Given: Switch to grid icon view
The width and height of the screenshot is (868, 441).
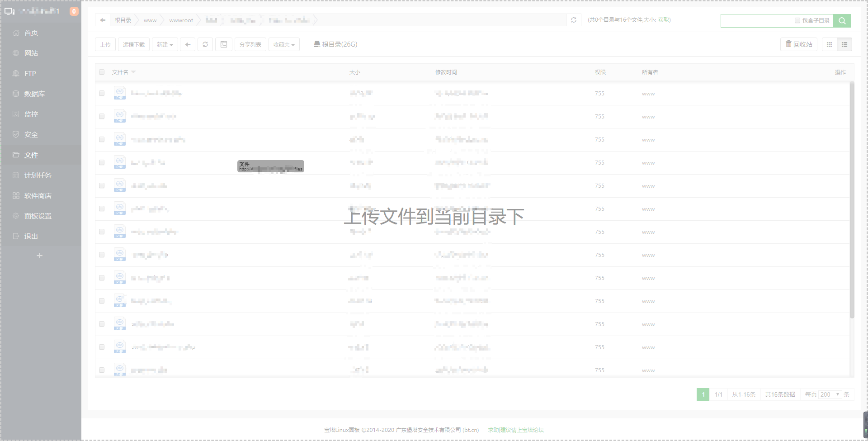Looking at the screenshot, I should [x=829, y=44].
